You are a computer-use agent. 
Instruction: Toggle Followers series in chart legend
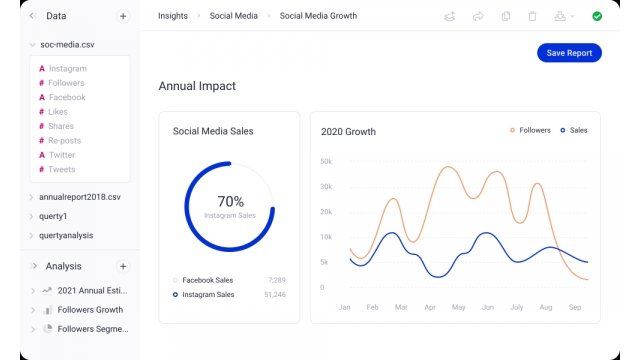pos(530,130)
